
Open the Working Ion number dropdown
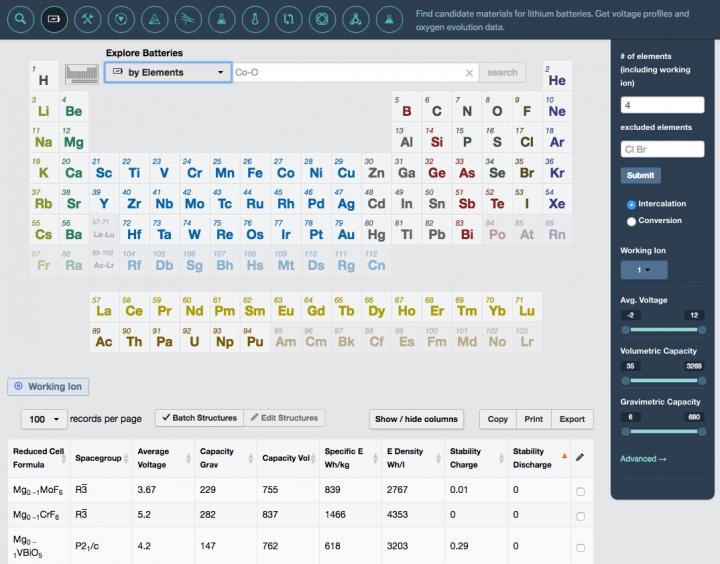644,269
